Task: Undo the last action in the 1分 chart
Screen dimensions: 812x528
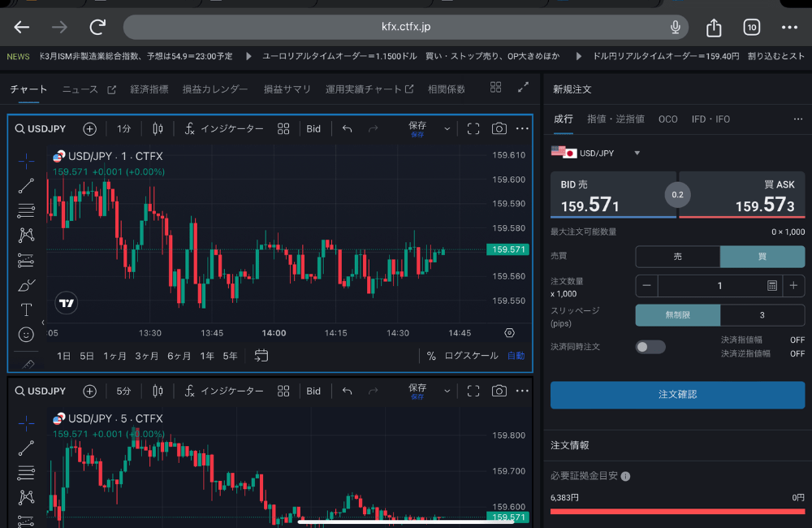Action: point(347,128)
